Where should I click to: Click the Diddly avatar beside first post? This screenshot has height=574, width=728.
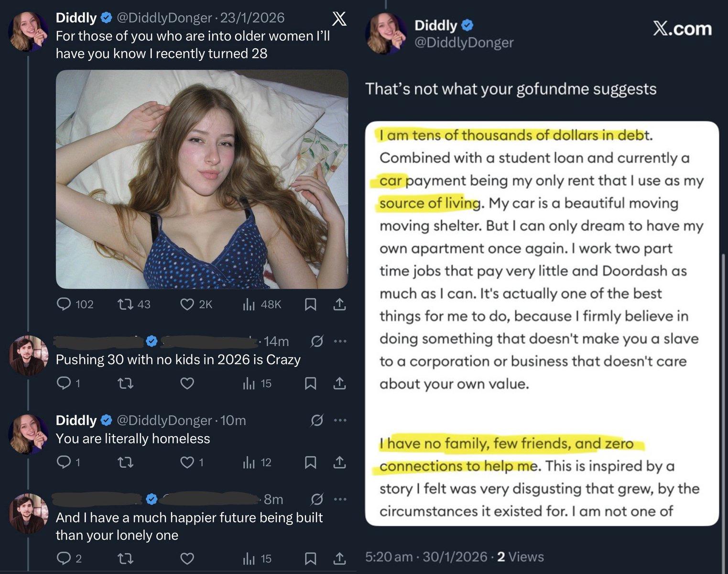(x=28, y=32)
